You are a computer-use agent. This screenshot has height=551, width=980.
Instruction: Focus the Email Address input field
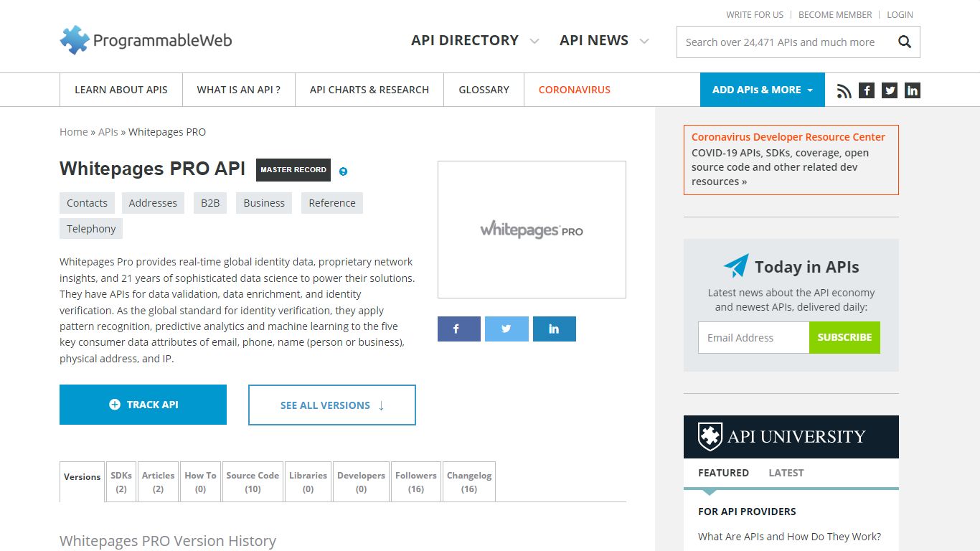tap(754, 337)
